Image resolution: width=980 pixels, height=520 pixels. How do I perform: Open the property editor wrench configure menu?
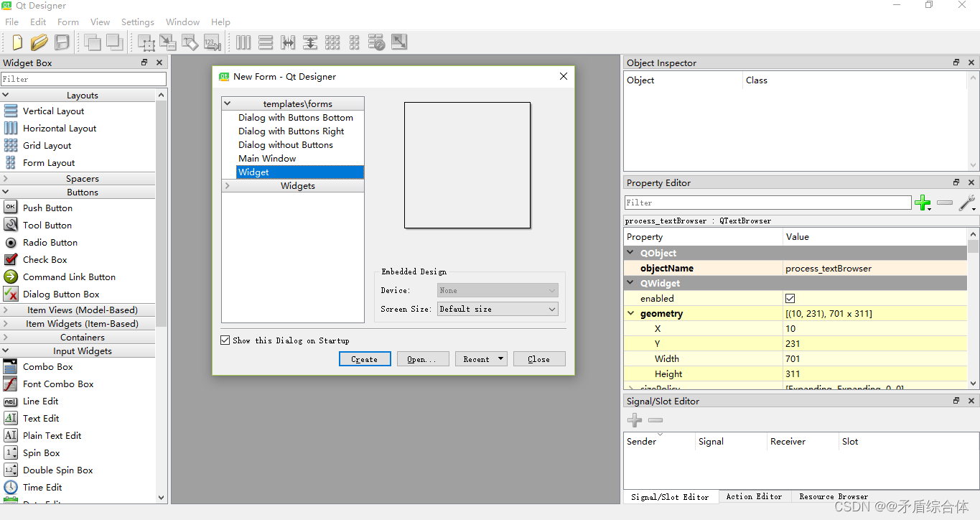(x=967, y=203)
